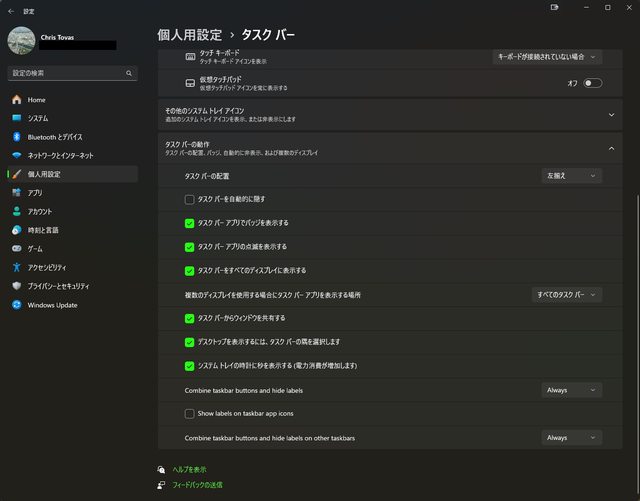640x501 pixels.
Task: Open the アクセシビリティ icon in the sidebar
Action: click(x=16, y=267)
